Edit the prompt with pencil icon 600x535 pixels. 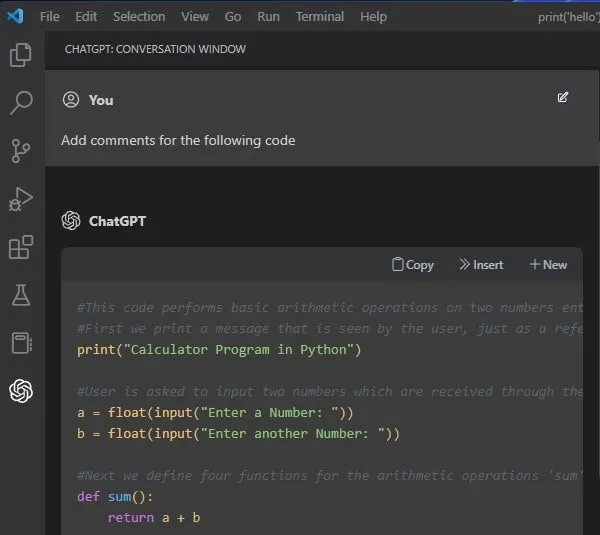coord(562,97)
